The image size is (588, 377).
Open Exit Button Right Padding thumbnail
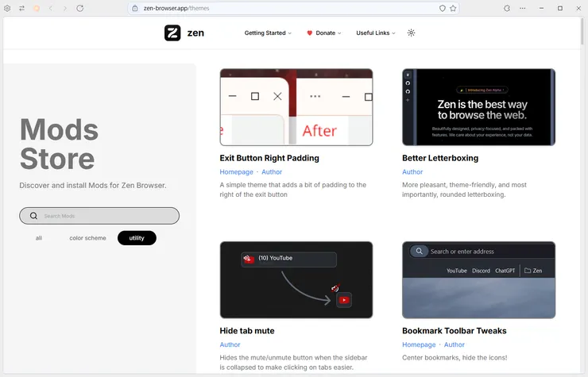pyautogui.click(x=296, y=107)
